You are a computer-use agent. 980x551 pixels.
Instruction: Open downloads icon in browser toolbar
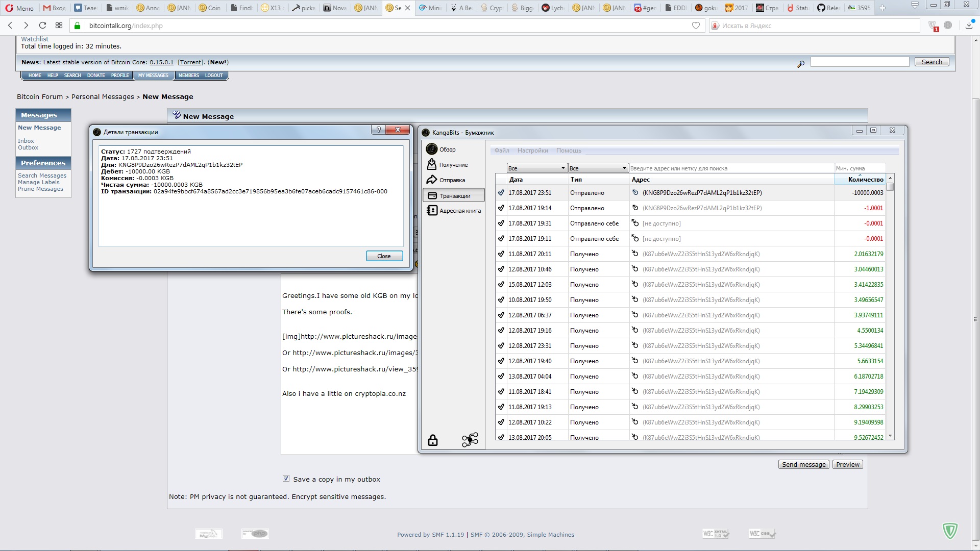(969, 24)
